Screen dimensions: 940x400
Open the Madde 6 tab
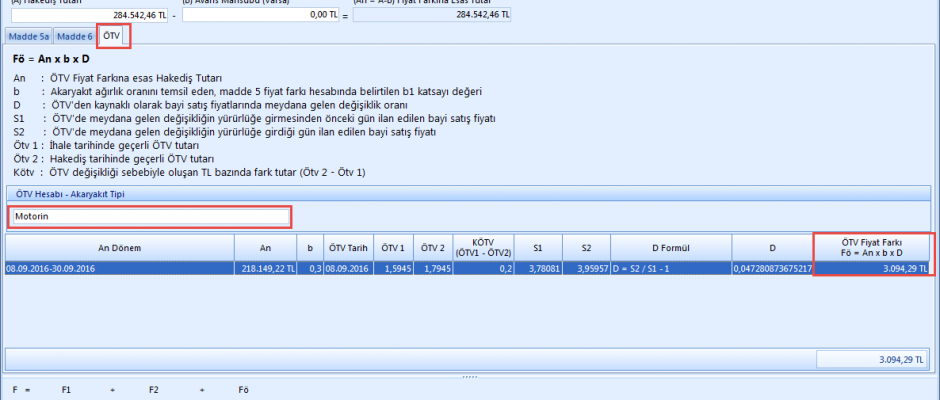pos(74,37)
